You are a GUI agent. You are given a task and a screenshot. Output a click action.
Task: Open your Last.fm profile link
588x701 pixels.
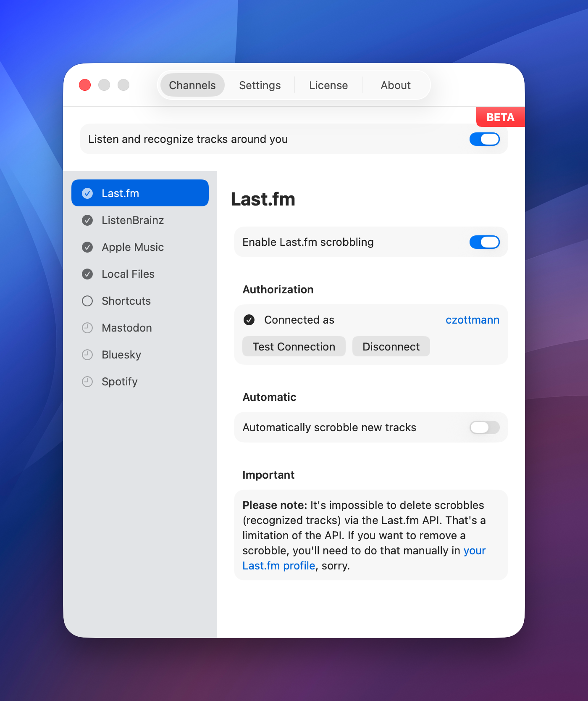tap(279, 566)
